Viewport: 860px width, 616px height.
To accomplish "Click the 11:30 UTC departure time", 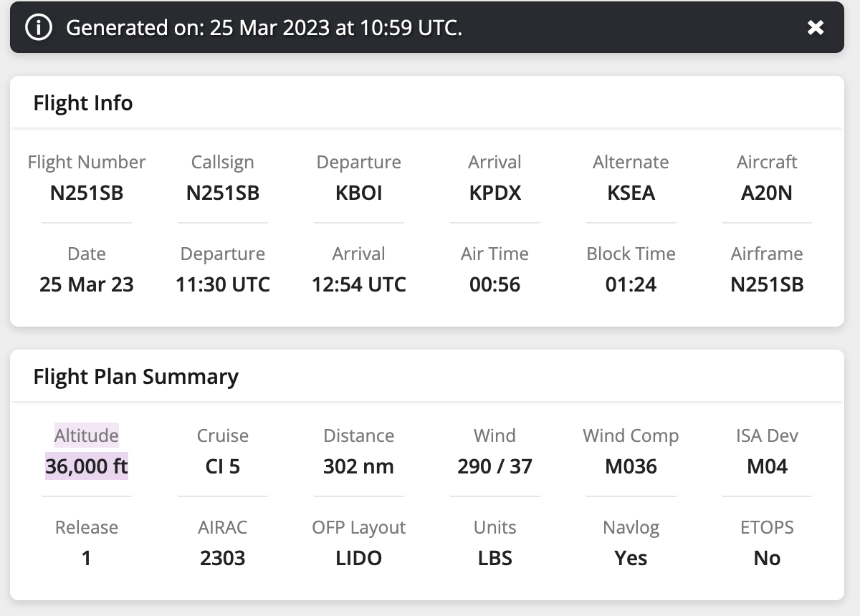I will tap(222, 284).
